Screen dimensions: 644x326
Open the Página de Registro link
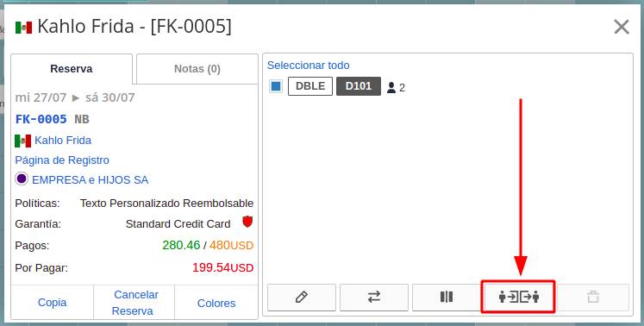pos(62,160)
